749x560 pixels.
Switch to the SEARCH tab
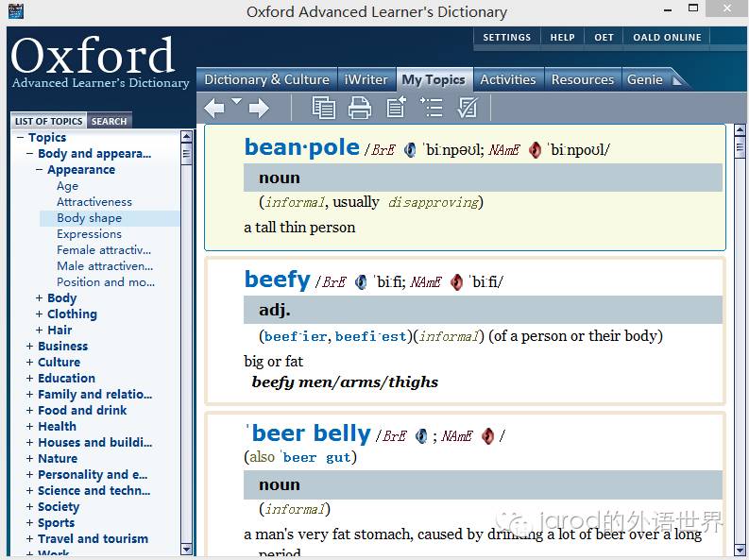pos(109,121)
